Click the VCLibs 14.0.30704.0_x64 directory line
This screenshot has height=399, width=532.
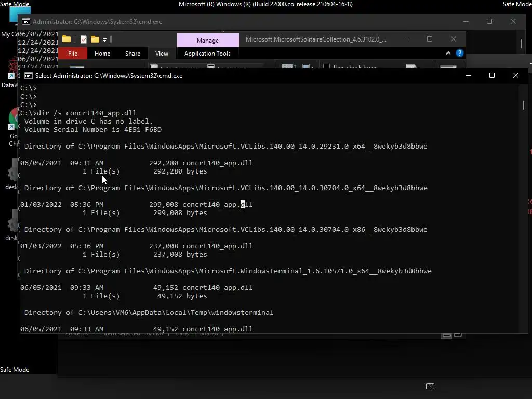tap(225, 188)
